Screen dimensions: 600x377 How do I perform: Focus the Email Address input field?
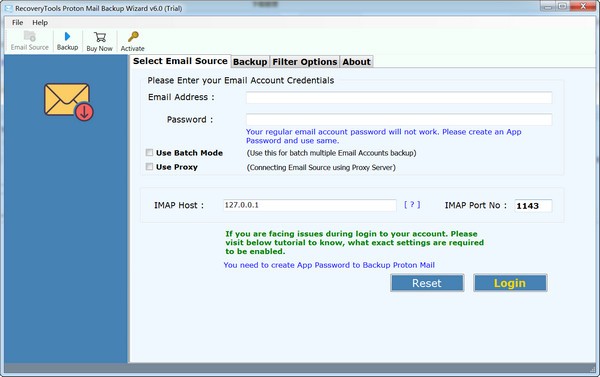click(x=399, y=97)
